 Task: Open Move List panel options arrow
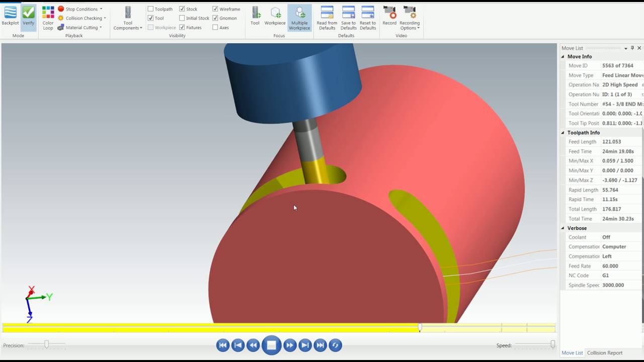tap(626, 48)
